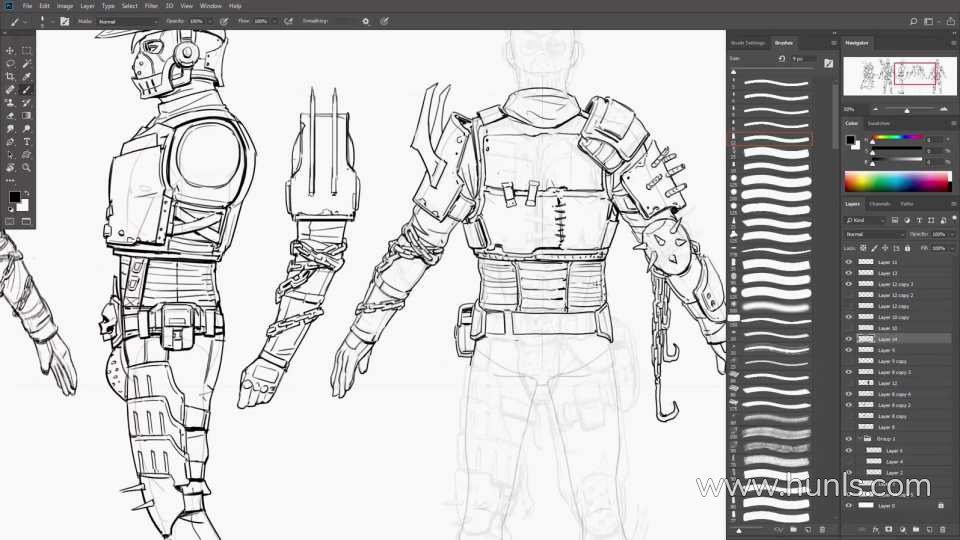Viewport: 960px width, 540px height.
Task: Toggle visibility of Layer 14
Action: (849, 339)
